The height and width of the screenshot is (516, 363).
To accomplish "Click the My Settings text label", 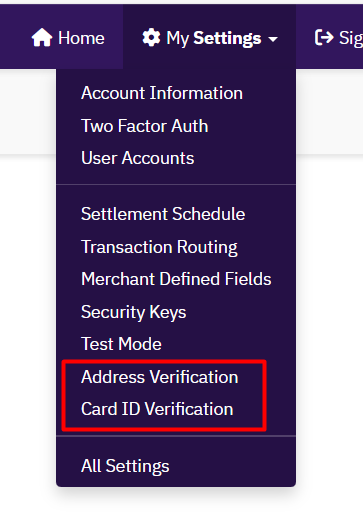I will point(214,38).
